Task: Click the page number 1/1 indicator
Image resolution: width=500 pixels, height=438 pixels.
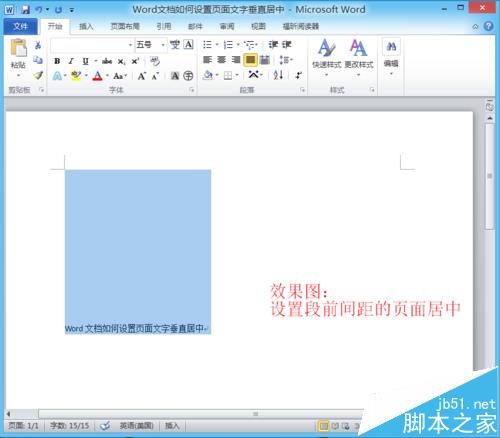Action: pyautogui.click(x=23, y=426)
